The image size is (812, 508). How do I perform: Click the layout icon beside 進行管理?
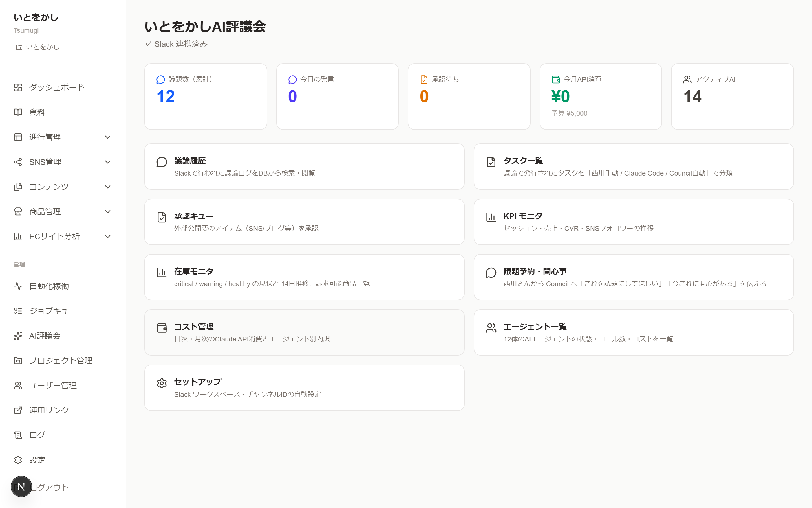(18, 137)
